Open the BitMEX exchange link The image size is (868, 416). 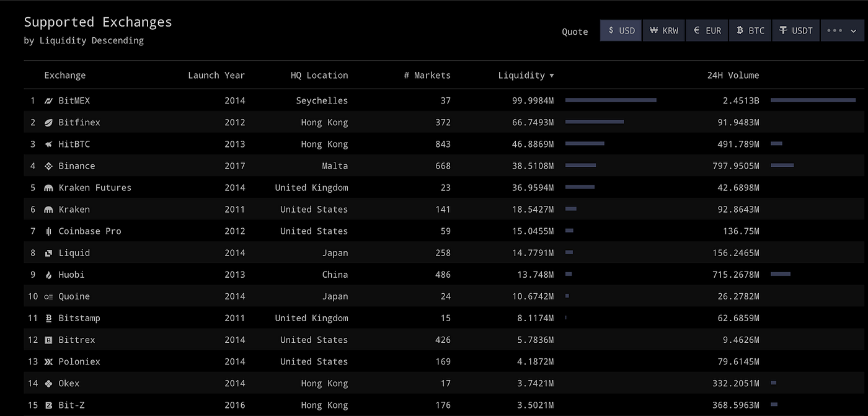[74, 100]
